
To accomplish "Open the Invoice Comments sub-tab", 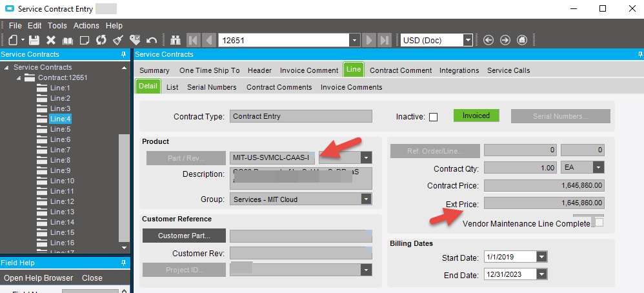I will [x=352, y=87].
